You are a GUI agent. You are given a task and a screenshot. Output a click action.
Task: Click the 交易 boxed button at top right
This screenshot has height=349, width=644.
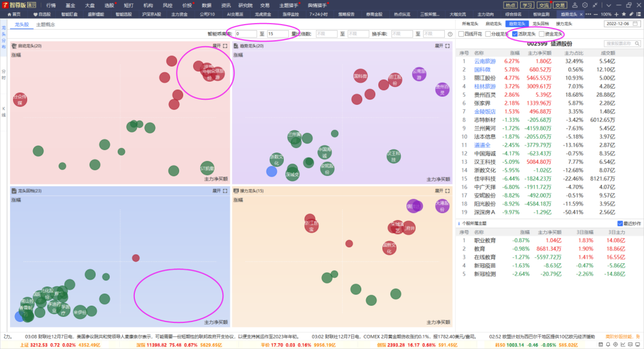[560, 5]
